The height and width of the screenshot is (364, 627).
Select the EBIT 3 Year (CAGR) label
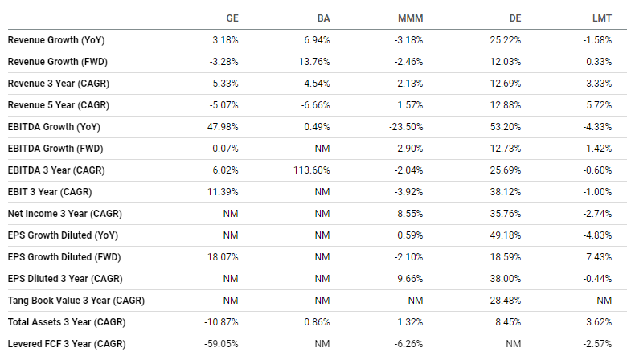50,192
